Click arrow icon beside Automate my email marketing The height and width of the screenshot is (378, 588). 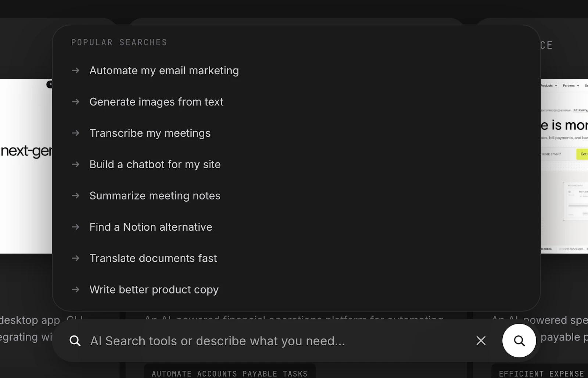76,71
